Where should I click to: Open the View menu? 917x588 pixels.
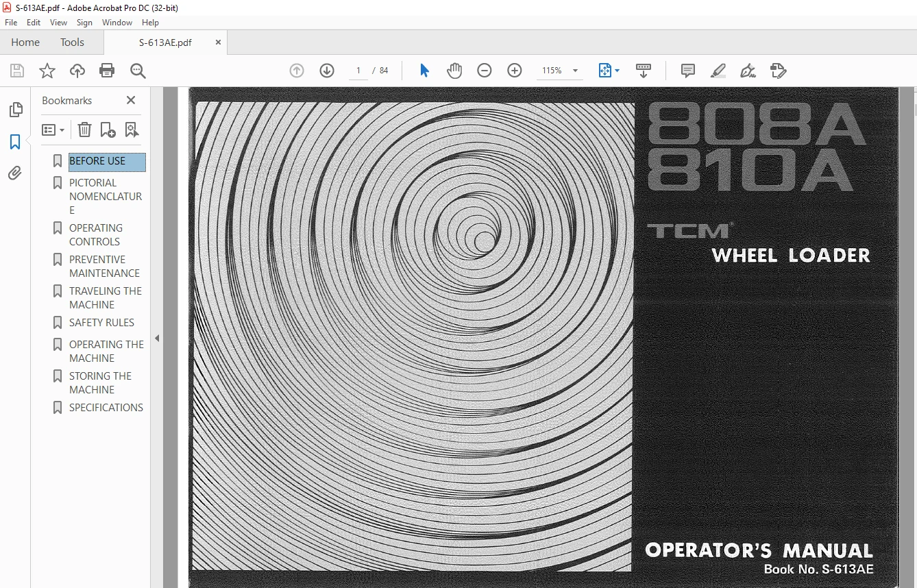pyautogui.click(x=59, y=23)
